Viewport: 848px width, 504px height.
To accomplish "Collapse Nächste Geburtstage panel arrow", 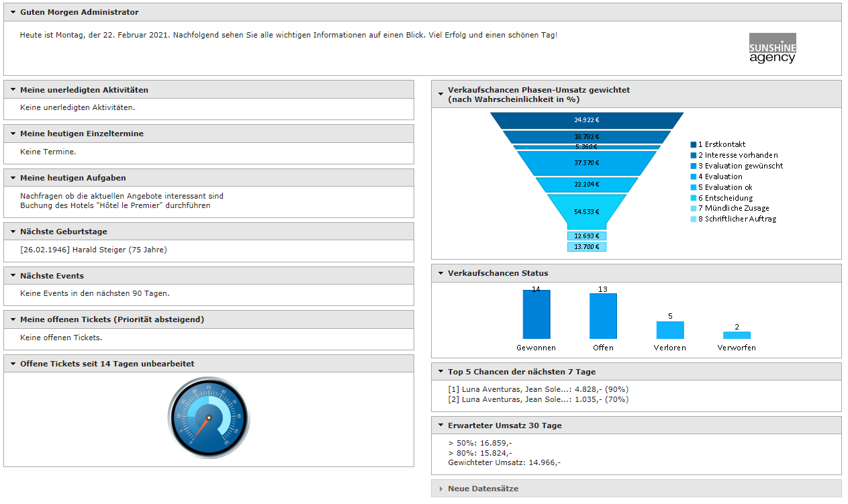I will (13, 232).
